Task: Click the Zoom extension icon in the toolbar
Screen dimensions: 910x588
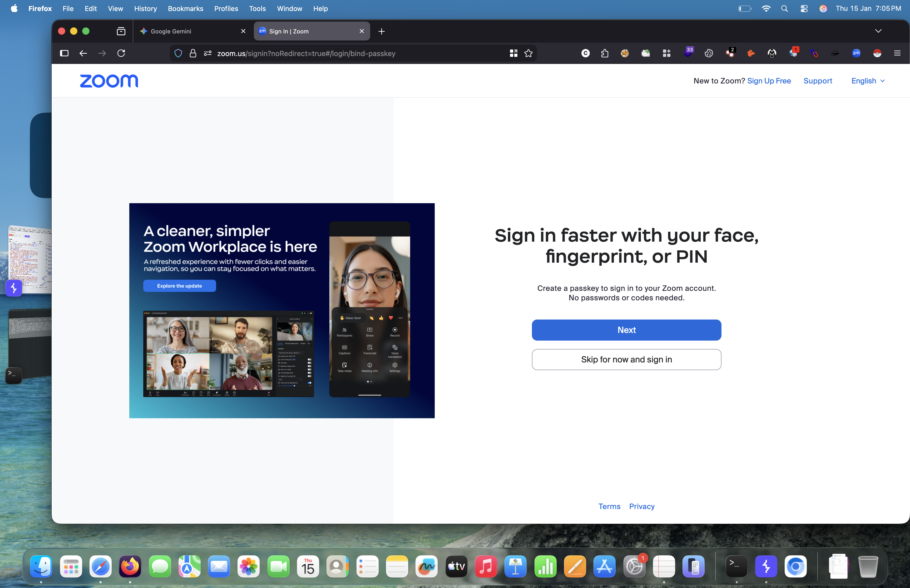Action: click(856, 53)
